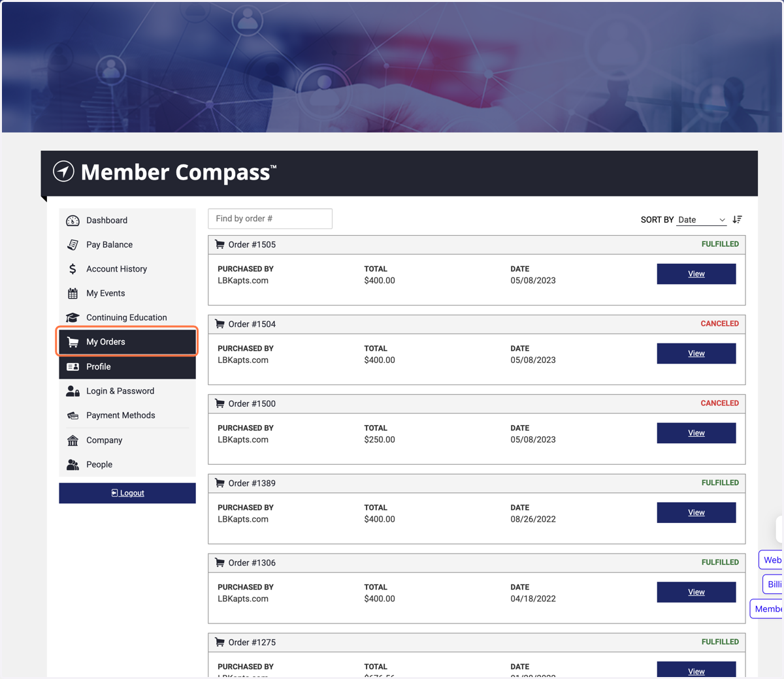Open the Sort By Date dropdown

pos(702,220)
